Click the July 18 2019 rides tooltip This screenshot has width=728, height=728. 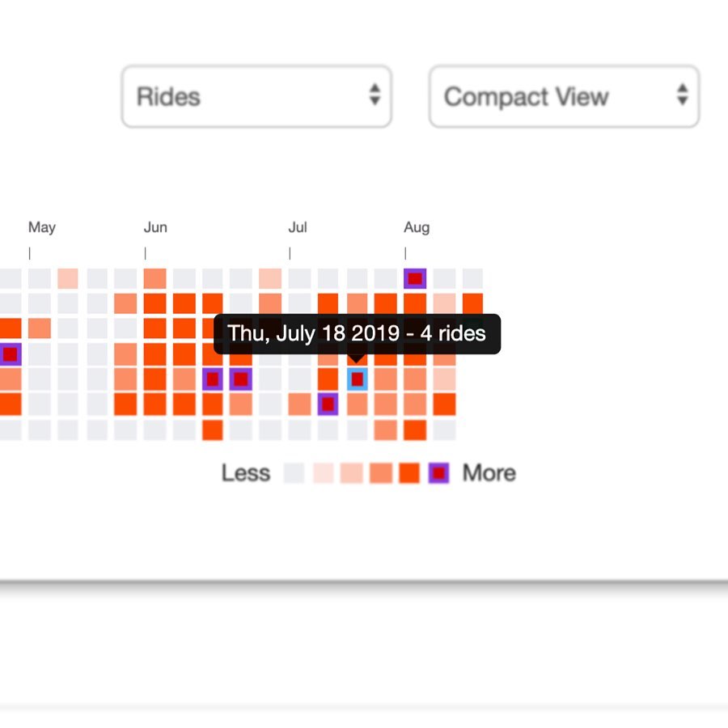pos(357,333)
